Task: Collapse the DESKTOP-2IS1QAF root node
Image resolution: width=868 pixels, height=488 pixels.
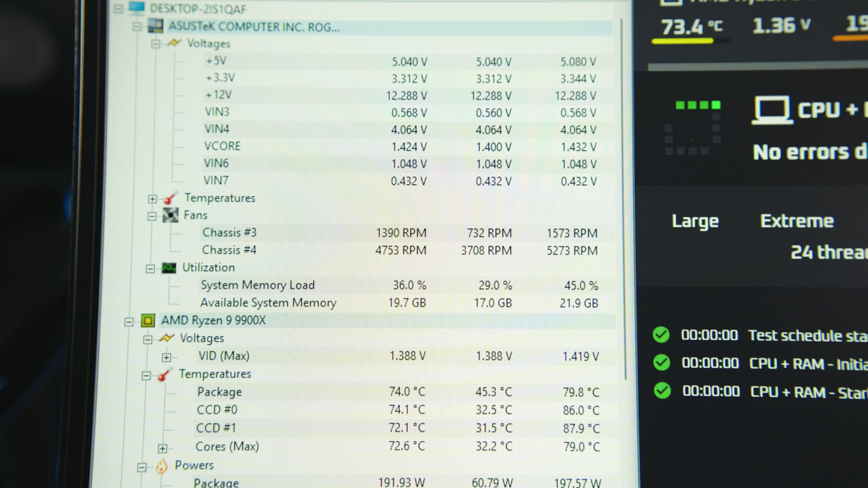Action: coord(118,9)
